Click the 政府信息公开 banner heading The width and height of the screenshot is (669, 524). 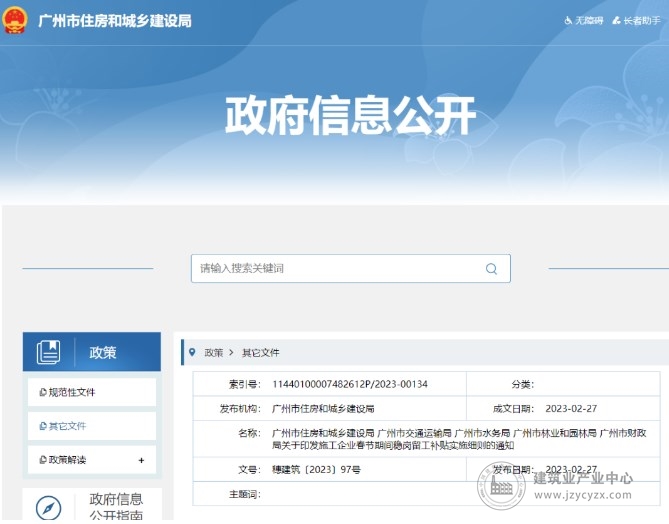tap(350, 115)
